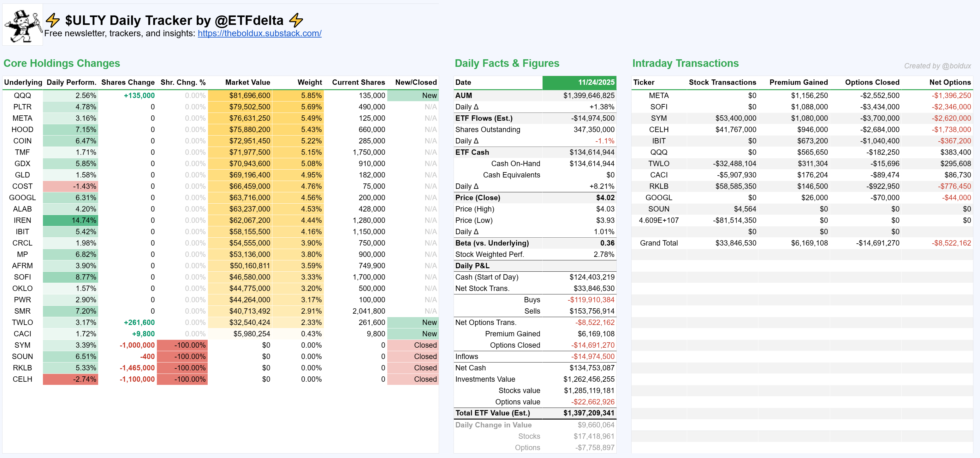This screenshot has width=980, height=458.
Task: Click the New tag in QQQ row
Action: coord(429,96)
